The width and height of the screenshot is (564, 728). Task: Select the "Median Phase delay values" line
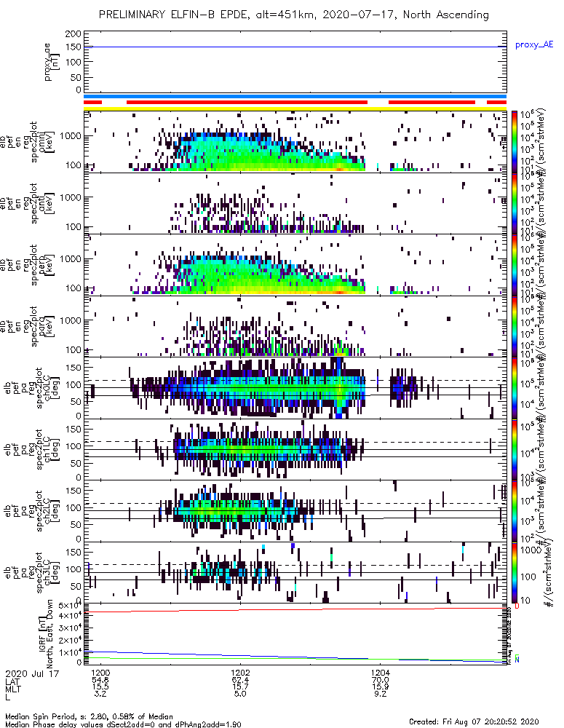[123, 724]
